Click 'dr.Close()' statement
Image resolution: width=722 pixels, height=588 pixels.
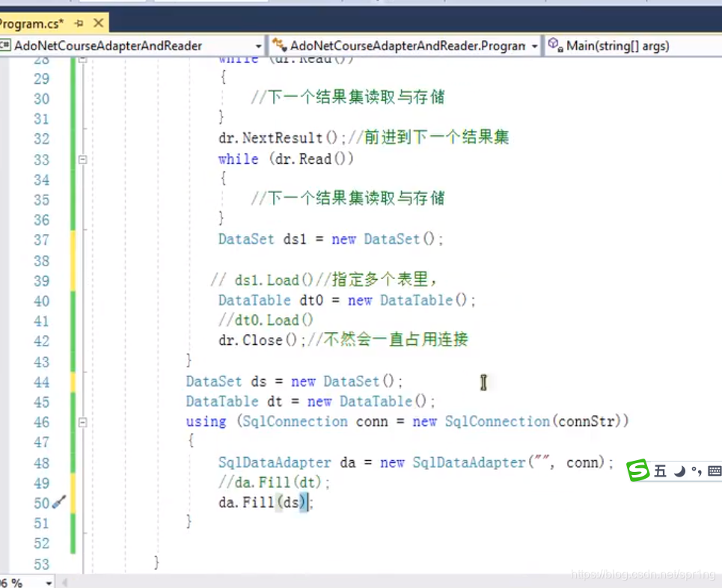262,340
